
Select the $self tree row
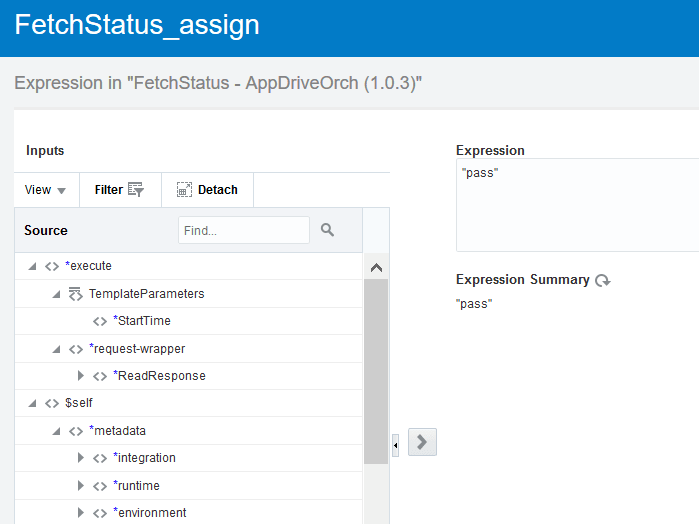pyautogui.click(x=189, y=403)
